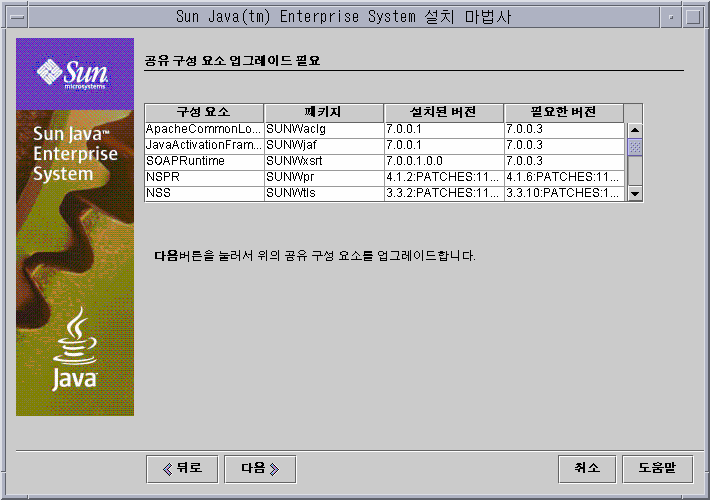Click package cell SUNWaclg
The height and width of the screenshot is (500, 710).
pyautogui.click(x=324, y=130)
